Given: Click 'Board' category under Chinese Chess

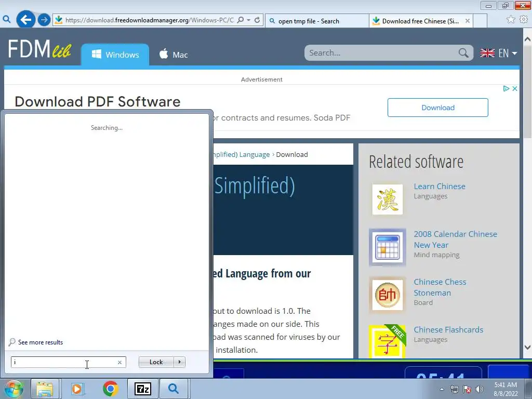Looking at the screenshot, I should 423,303.
